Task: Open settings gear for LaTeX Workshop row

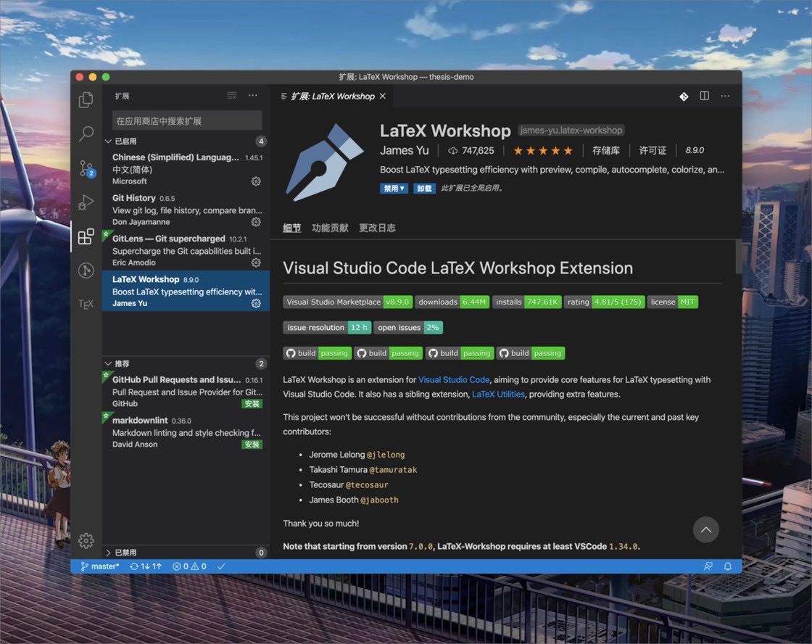Action: click(256, 303)
